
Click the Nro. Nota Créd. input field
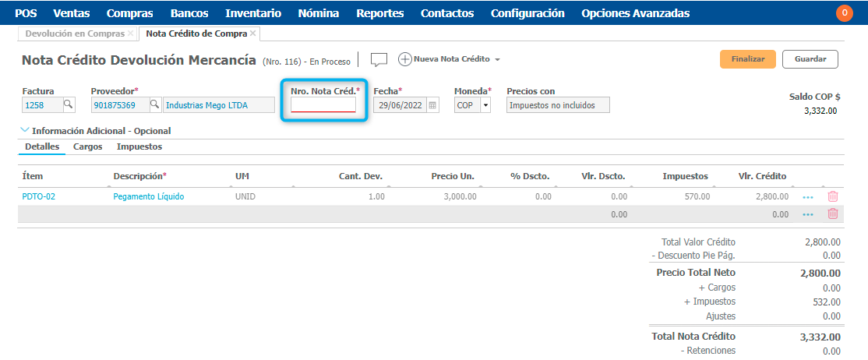(x=323, y=105)
